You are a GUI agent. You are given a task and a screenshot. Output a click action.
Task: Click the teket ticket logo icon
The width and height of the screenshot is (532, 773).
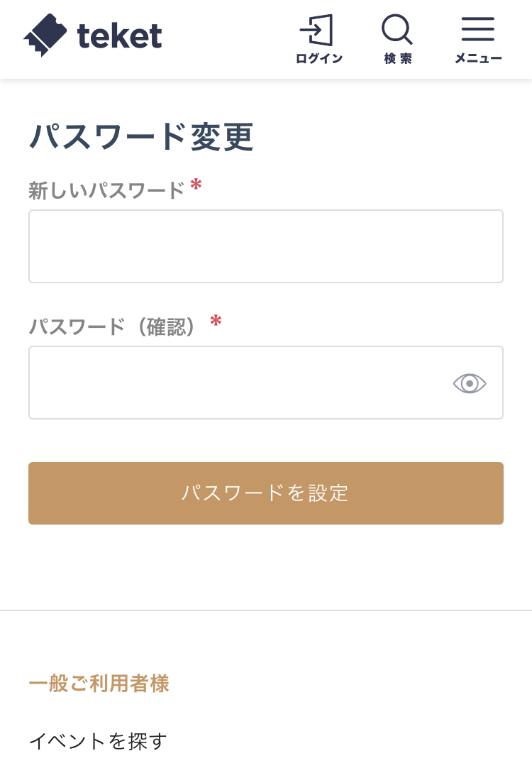[45, 35]
